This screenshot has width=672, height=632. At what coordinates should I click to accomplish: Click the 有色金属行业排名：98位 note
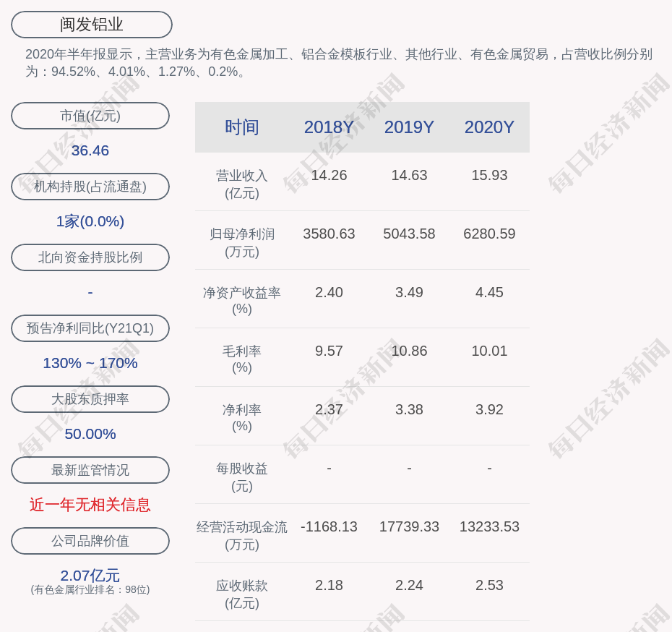pyautogui.click(x=90, y=590)
